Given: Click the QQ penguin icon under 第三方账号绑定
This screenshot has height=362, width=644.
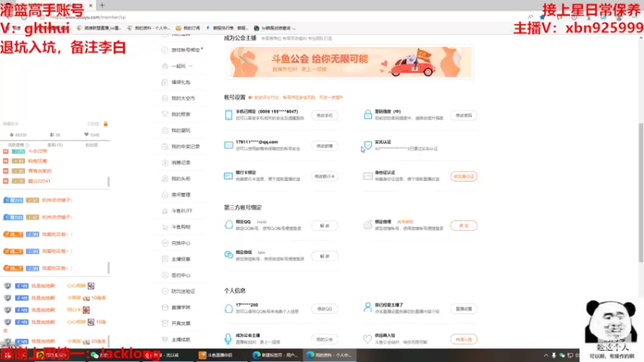Looking at the screenshot, I should point(229,225).
